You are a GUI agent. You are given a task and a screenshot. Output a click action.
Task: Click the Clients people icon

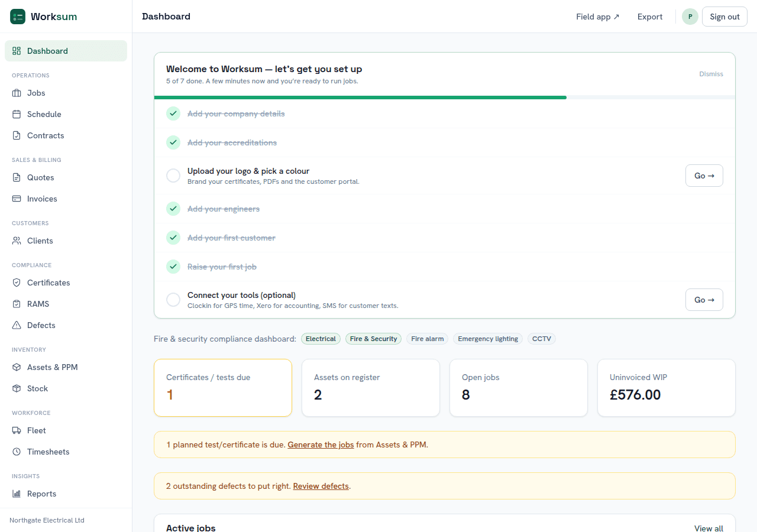17,241
